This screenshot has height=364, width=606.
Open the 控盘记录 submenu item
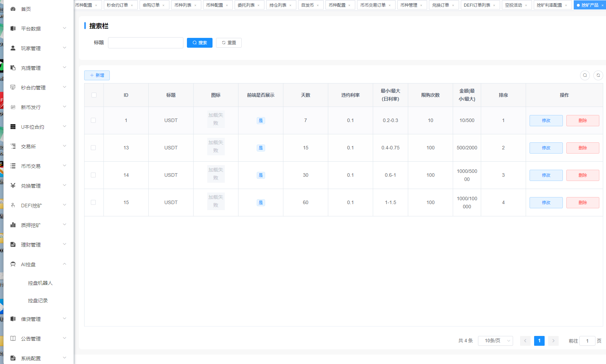coord(38,301)
